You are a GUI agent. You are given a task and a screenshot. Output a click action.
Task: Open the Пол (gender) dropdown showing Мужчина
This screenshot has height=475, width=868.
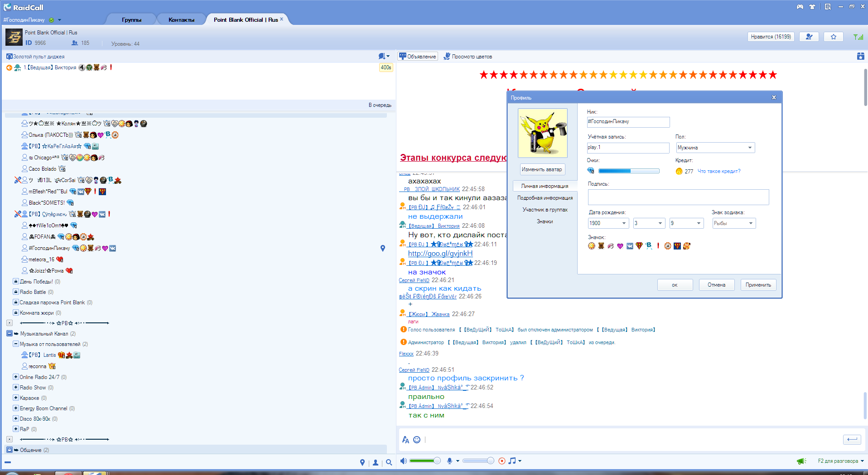coord(715,148)
